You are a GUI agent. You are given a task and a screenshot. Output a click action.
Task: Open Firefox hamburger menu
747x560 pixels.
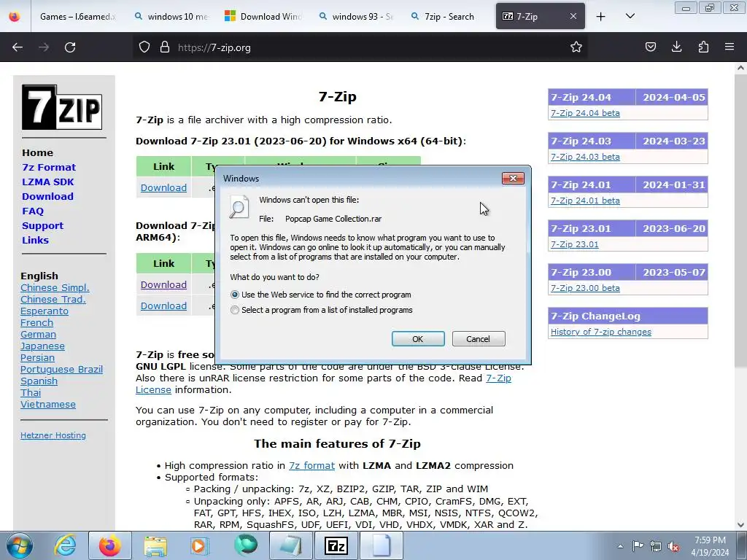point(729,47)
